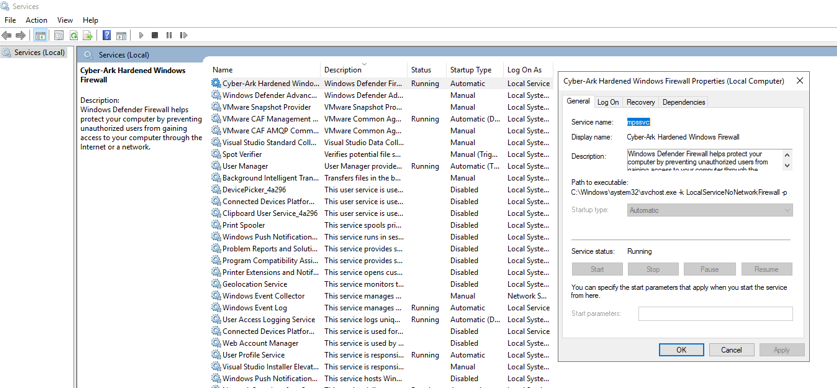Select the Visual Studio Installer Elevat... row
This screenshot has height=391, width=837.
[x=381, y=366]
